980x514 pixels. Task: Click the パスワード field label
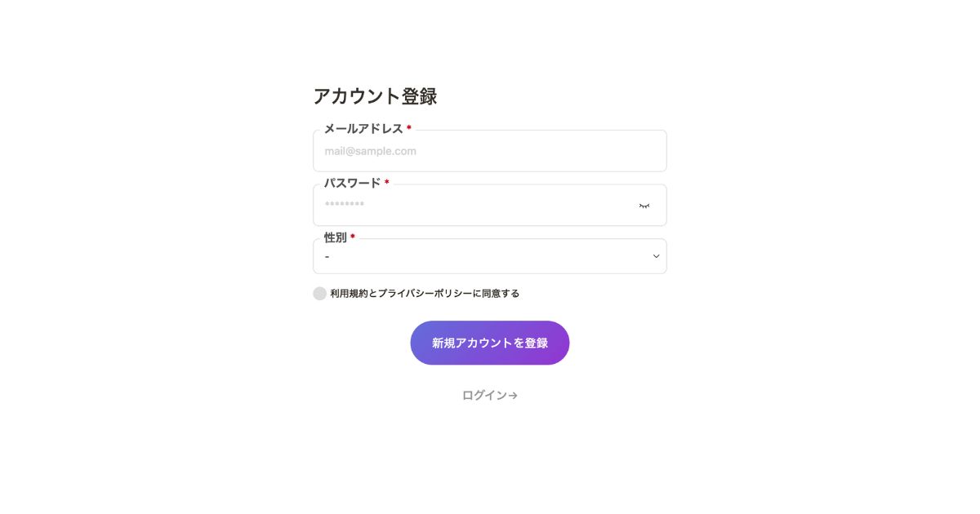coord(352,183)
